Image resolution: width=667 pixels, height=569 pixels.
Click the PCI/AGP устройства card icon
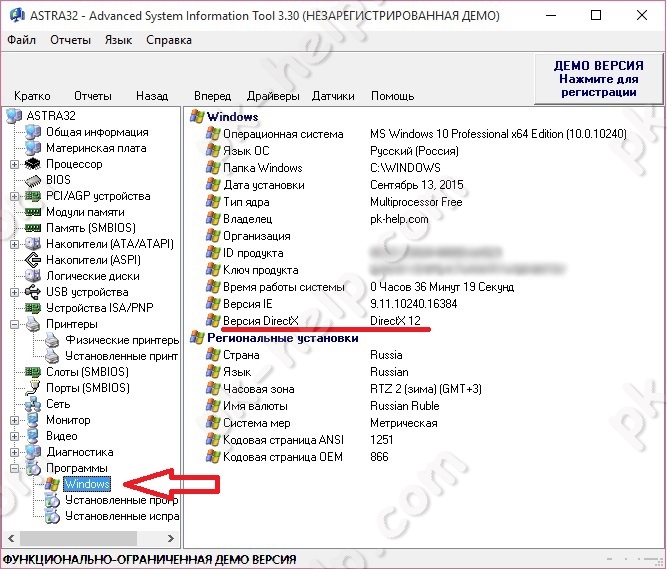click(x=33, y=196)
